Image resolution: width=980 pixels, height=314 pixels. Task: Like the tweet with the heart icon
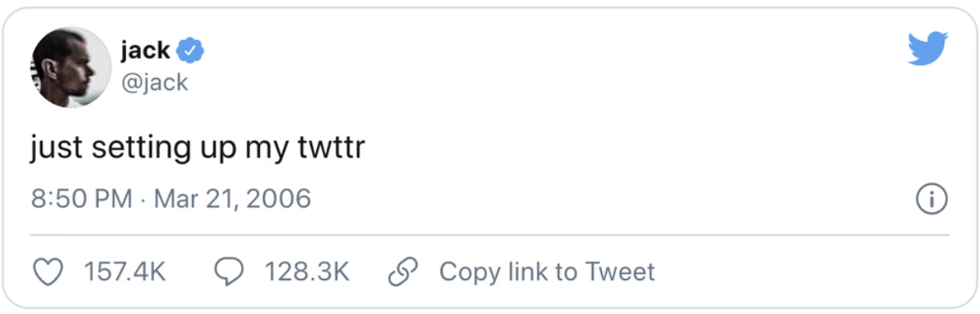coord(51,272)
